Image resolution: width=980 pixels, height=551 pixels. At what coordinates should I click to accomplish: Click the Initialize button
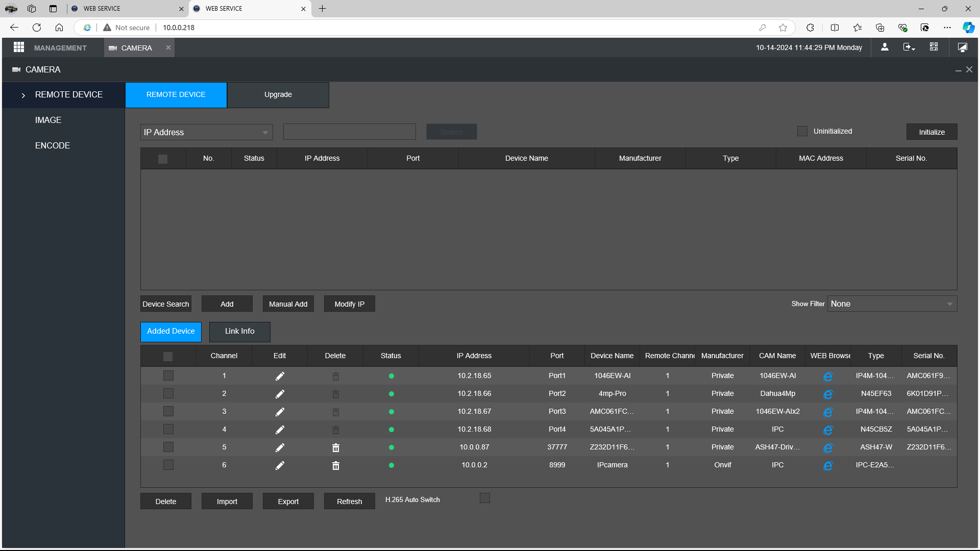(x=932, y=132)
